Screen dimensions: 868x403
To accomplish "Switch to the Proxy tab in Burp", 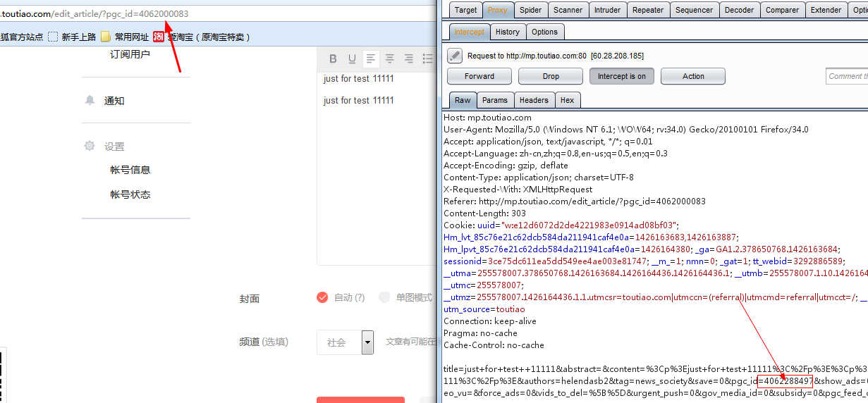I will click(x=497, y=10).
